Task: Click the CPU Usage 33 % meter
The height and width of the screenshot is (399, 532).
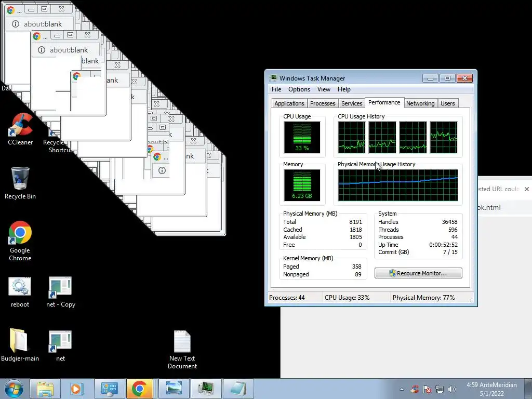Action: point(302,137)
